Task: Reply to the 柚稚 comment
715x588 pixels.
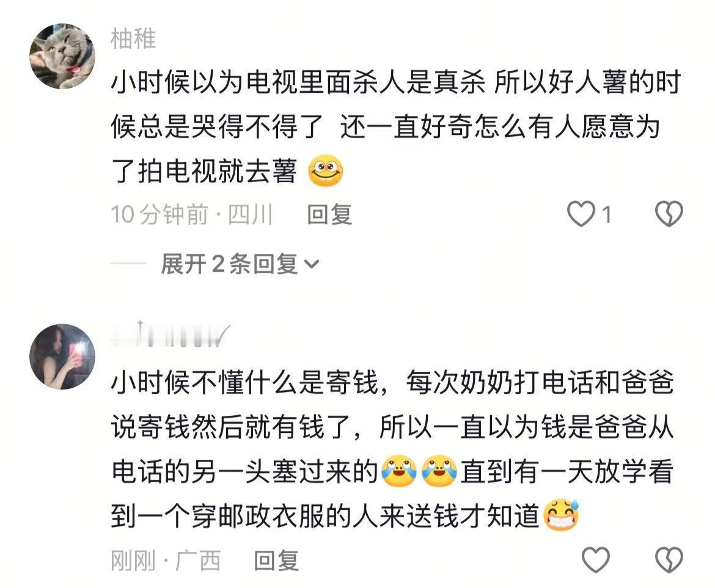Action: click(329, 214)
